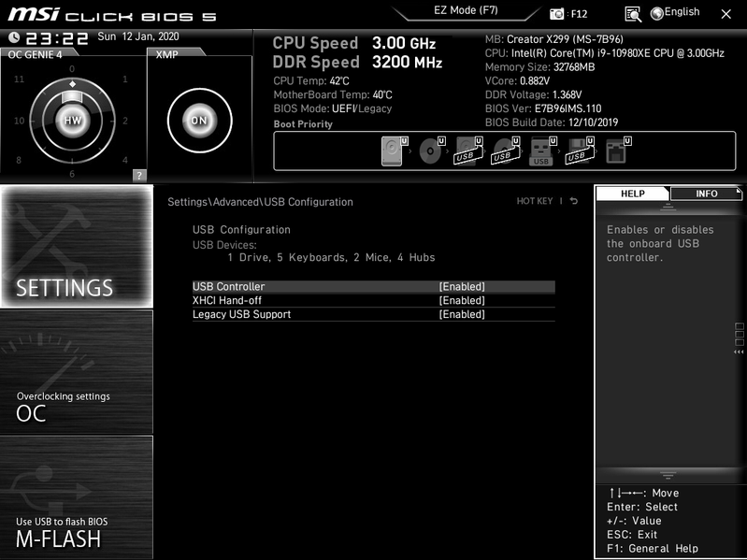Click the help panel bottom scroll handle

click(x=668, y=475)
